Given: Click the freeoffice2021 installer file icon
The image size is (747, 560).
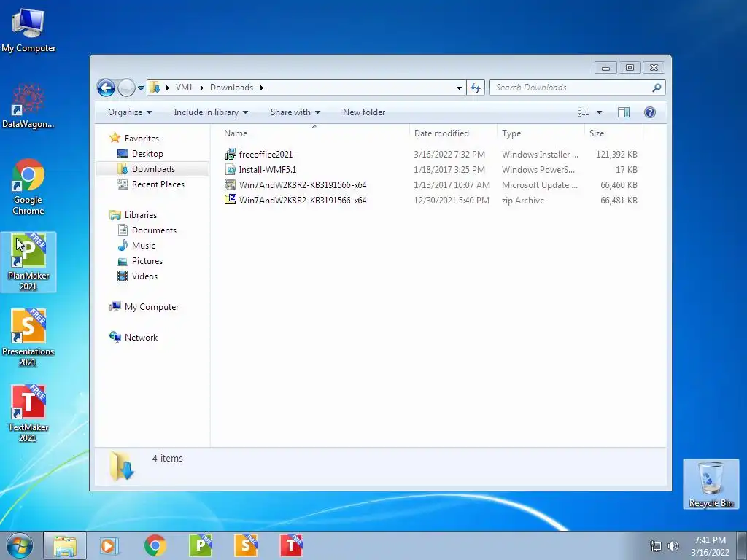Looking at the screenshot, I should pos(230,155).
